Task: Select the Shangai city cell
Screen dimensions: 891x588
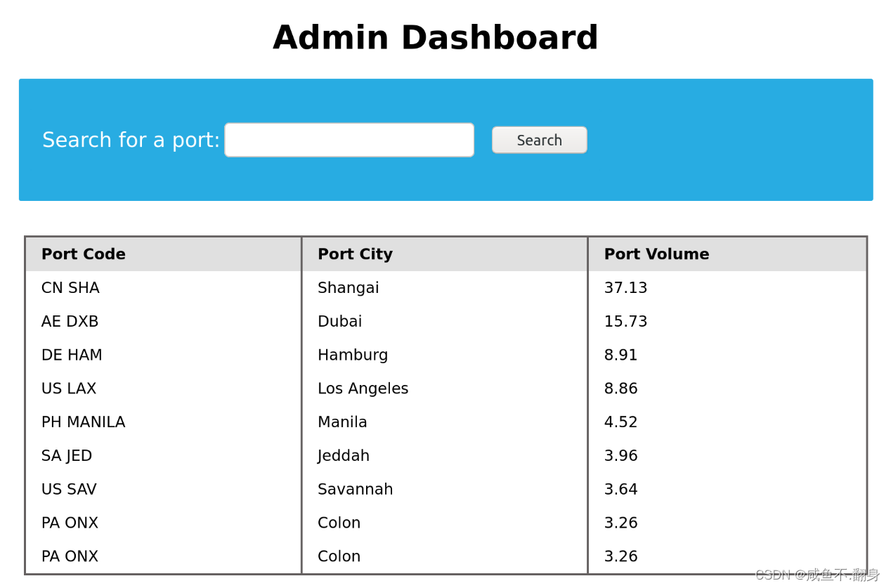Action: (x=348, y=288)
